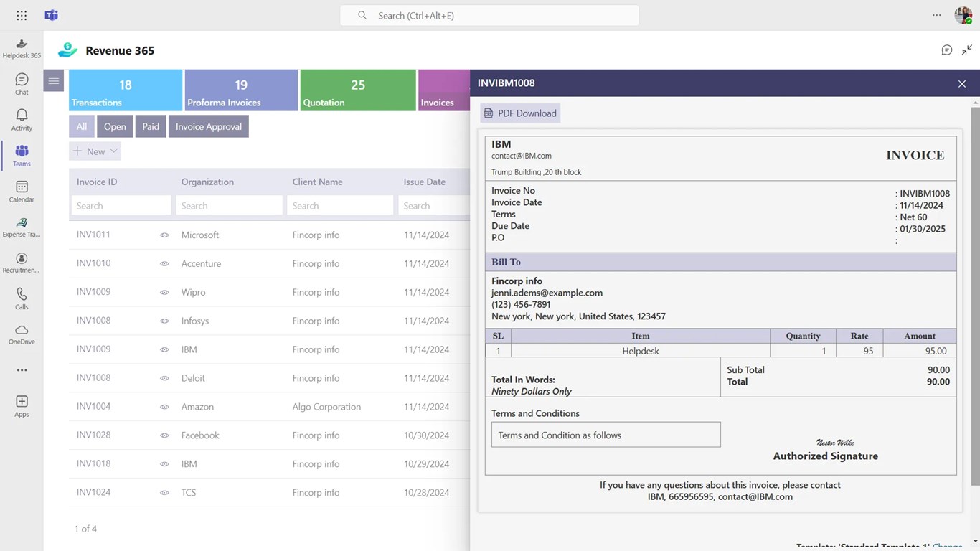Open Settings and more ellipsis at top
Screen dimensions: 980x551
coord(936,15)
